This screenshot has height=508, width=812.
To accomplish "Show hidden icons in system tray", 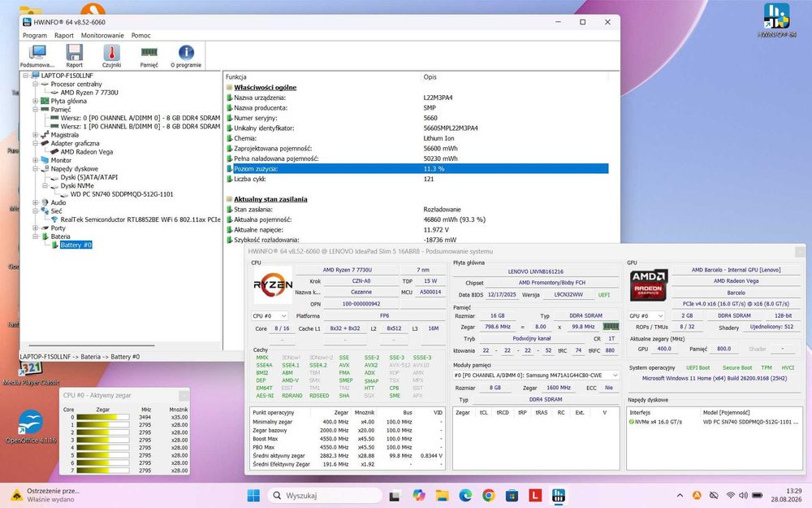I will [680, 496].
